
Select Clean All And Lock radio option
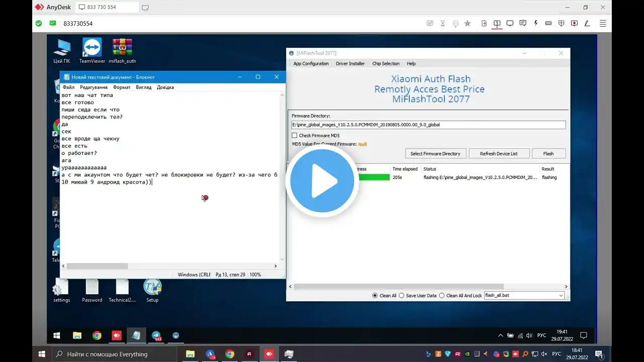[x=442, y=296]
